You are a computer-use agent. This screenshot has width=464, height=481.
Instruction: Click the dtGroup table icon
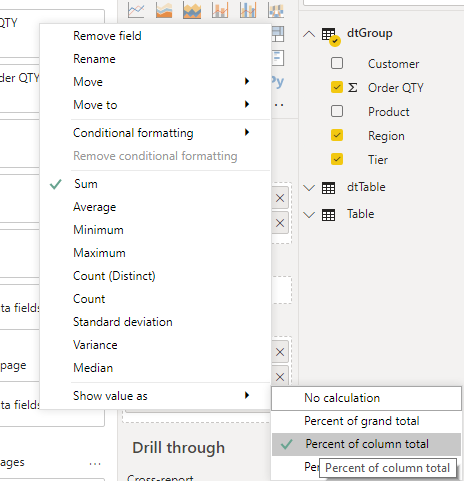coord(330,35)
